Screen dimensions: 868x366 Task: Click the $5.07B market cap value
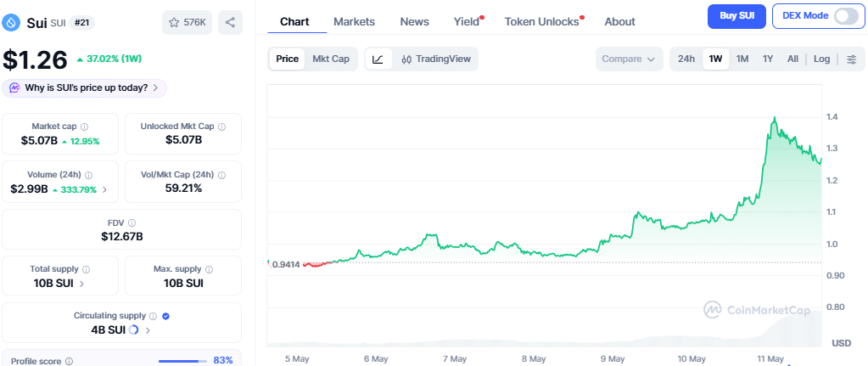[x=39, y=141]
